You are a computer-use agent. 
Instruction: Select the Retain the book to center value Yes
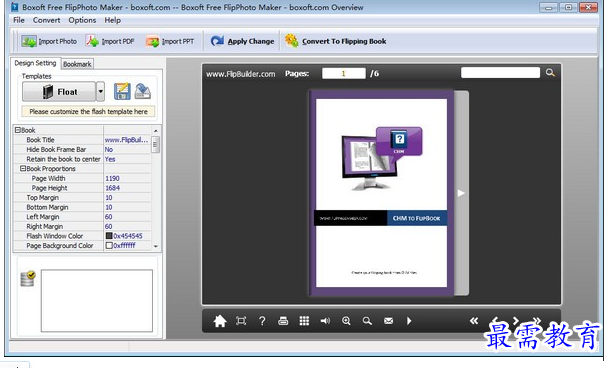point(127,159)
